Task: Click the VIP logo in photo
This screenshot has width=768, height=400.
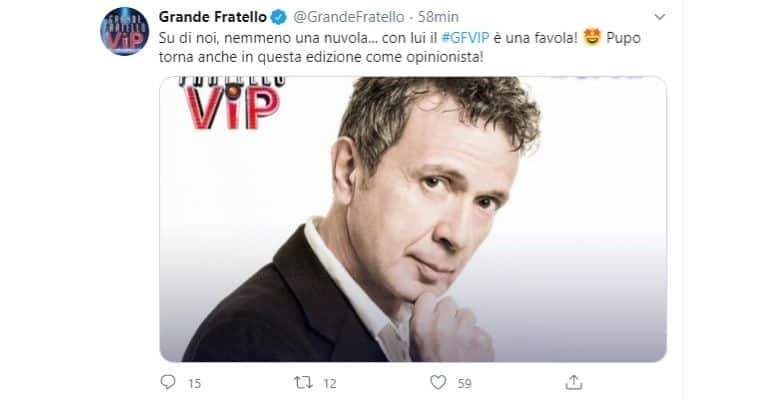Action: coord(232,104)
